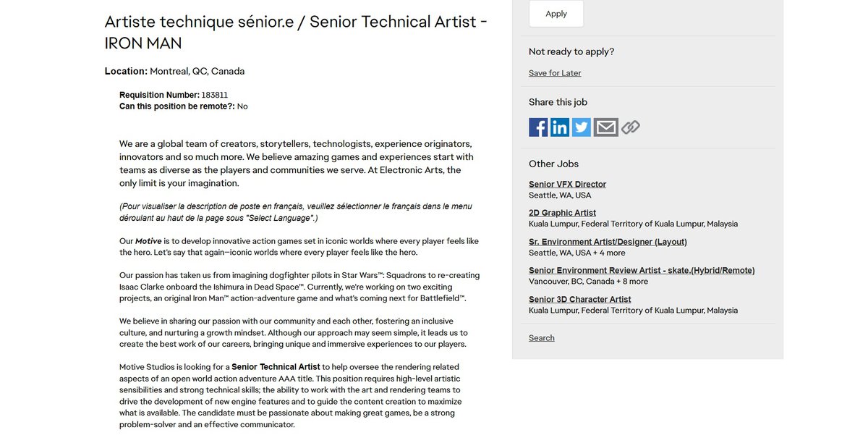
Task: Click the bold italic Motive word
Action: 148,241
